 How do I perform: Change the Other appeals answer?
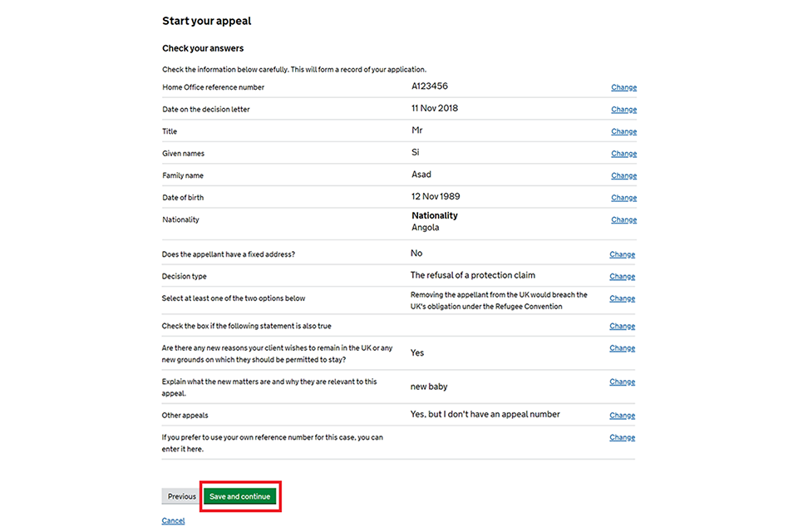pos(622,416)
